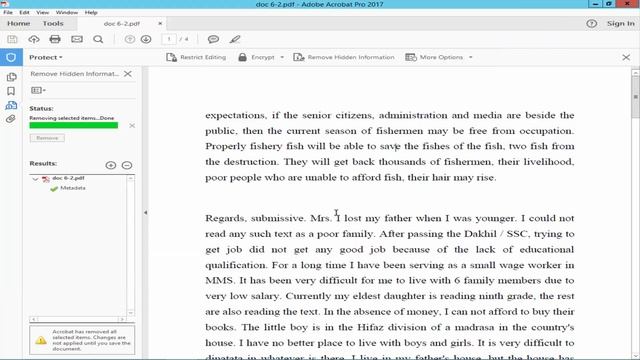This screenshot has height=360, width=640.
Task: Close the doc 6-2.pdf tab
Action: 160,24
